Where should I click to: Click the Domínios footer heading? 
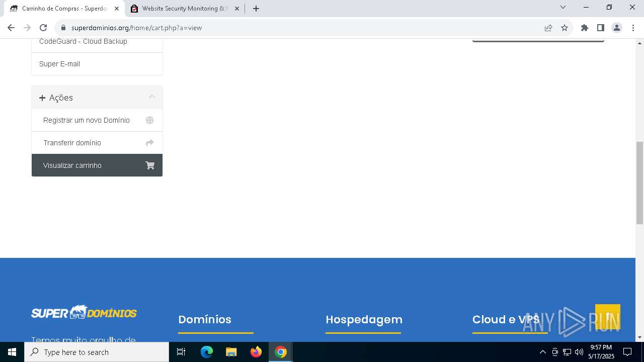205,319
